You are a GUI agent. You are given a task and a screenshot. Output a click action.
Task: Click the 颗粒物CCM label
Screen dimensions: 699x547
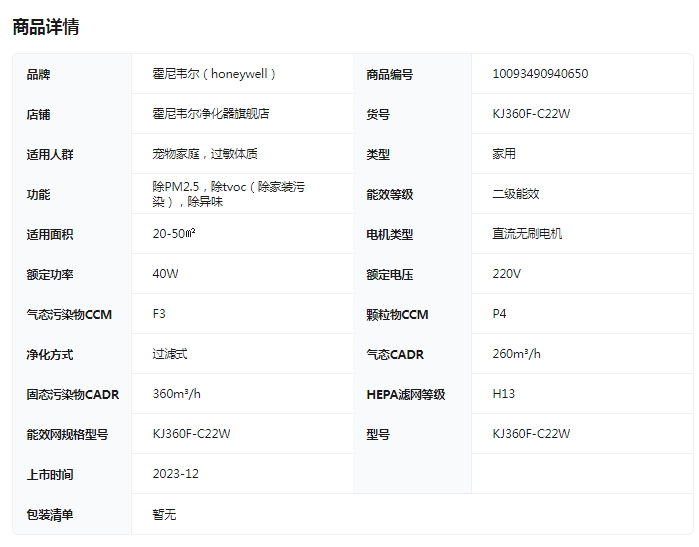click(x=397, y=315)
